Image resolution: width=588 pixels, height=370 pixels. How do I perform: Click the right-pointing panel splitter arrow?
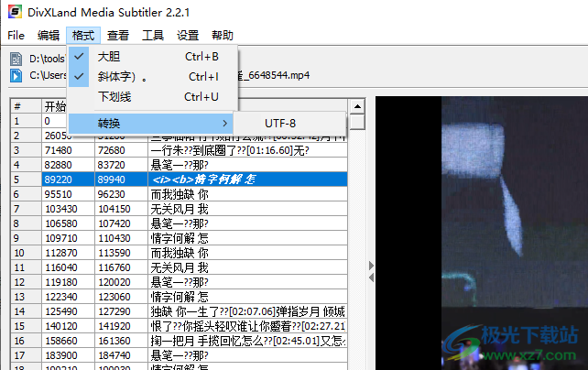[x=371, y=266]
